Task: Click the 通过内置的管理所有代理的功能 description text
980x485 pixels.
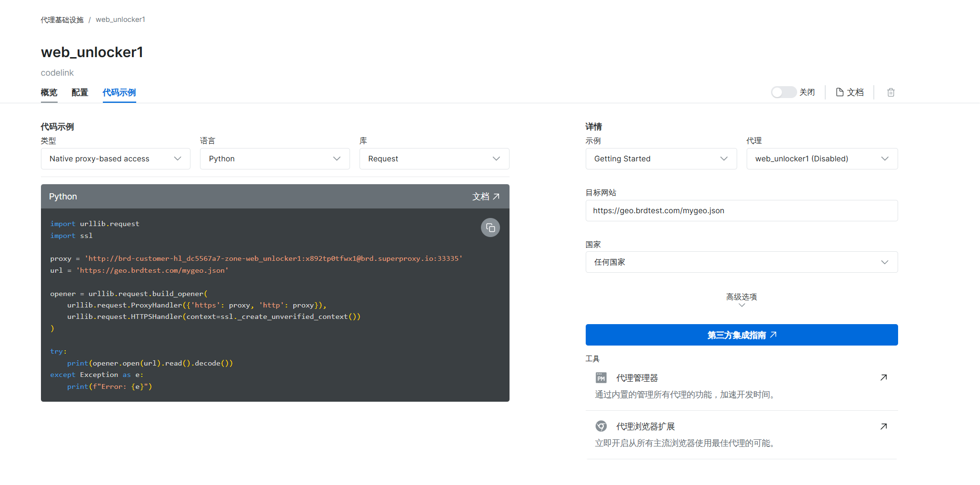Action: (x=686, y=395)
